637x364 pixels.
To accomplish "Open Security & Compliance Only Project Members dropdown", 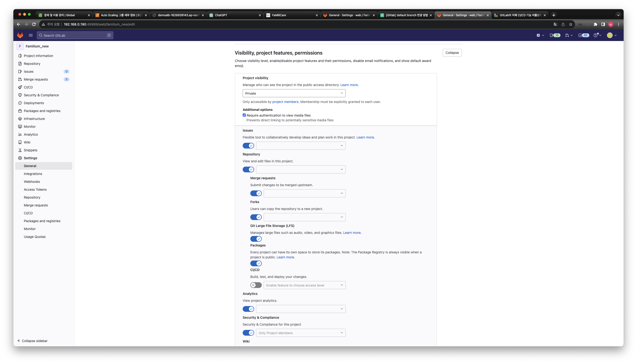I will coord(301,333).
